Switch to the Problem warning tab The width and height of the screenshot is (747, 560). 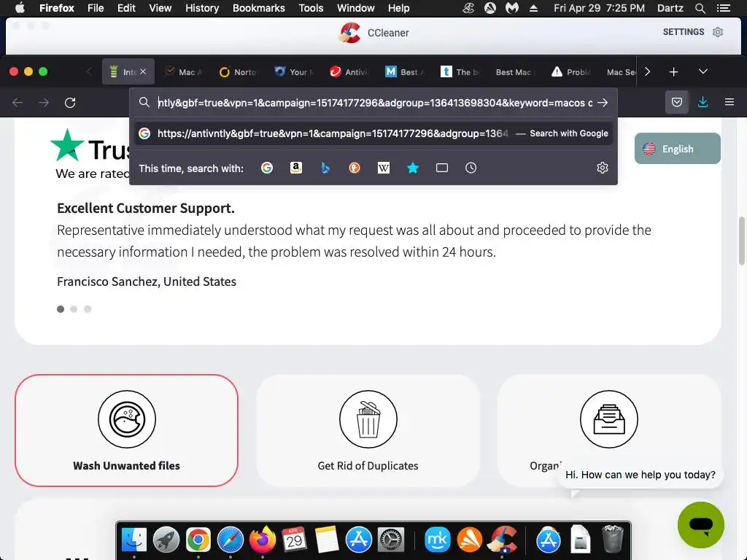pyautogui.click(x=570, y=72)
